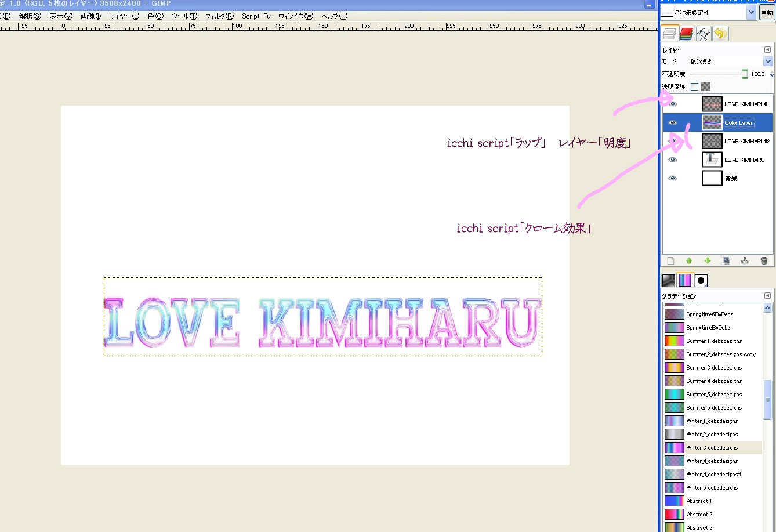Toggle visibility of LOVE KIMIHARU#1 layer
Screen dimensions: 776x532
[673, 104]
